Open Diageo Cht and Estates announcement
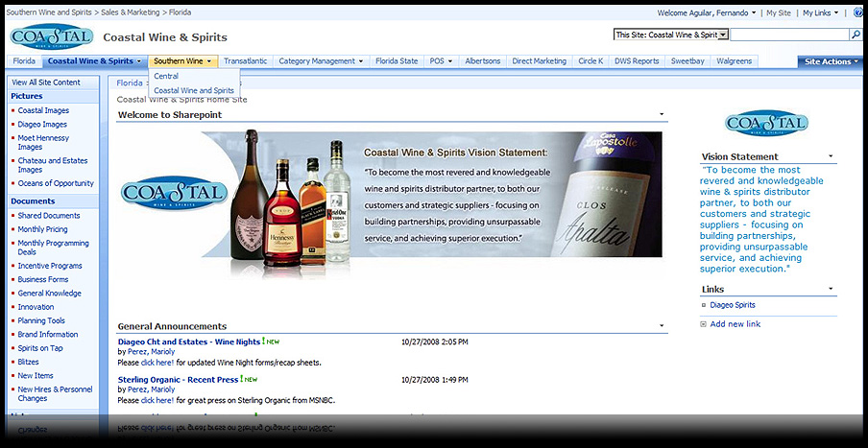 (189, 342)
